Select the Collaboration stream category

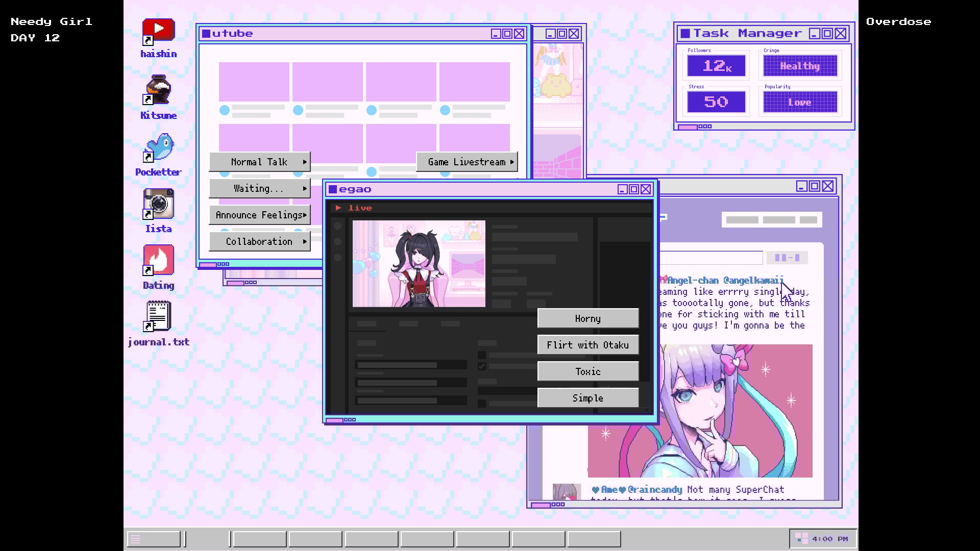click(x=259, y=241)
